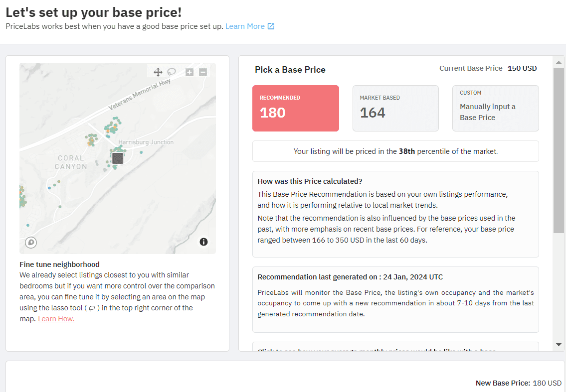
Task: Click 'Recommendation last generated on' heading
Action: 350,277
